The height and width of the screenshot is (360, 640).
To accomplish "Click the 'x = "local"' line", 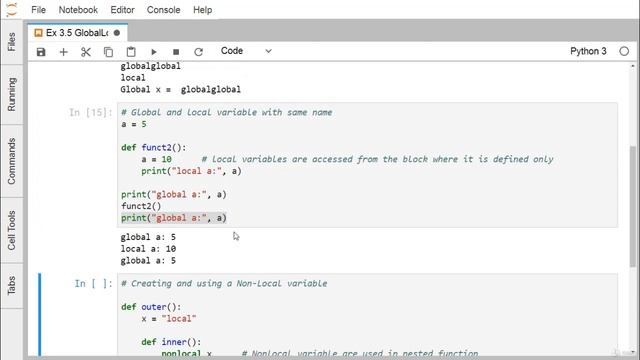I will coord(169,318).
